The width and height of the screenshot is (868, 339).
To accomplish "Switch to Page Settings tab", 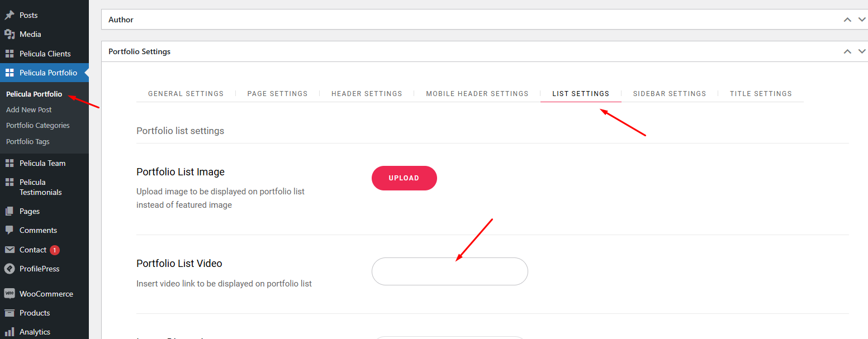I will tap(277, 93).
